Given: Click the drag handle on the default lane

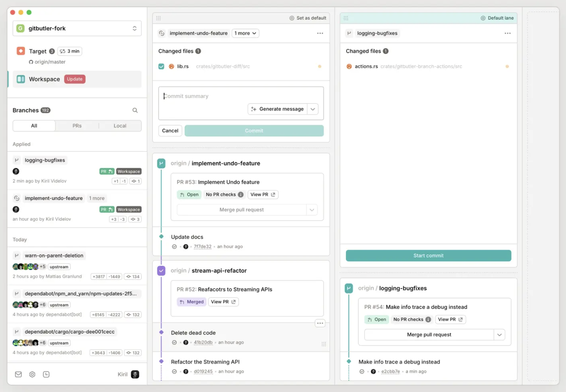Looking at the screenshot, I should tap(346, 18).
